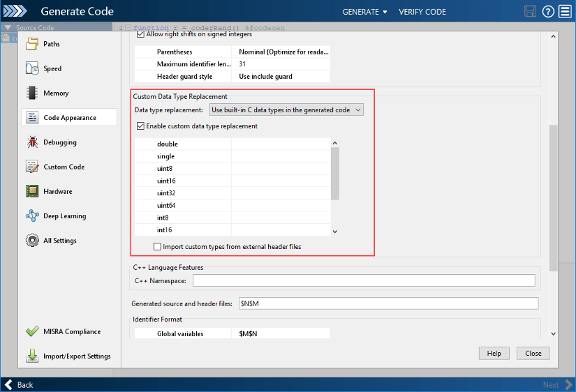Click the Code Appearance document icon
This screenshot has height=392, width=576.
click(32, 117)
